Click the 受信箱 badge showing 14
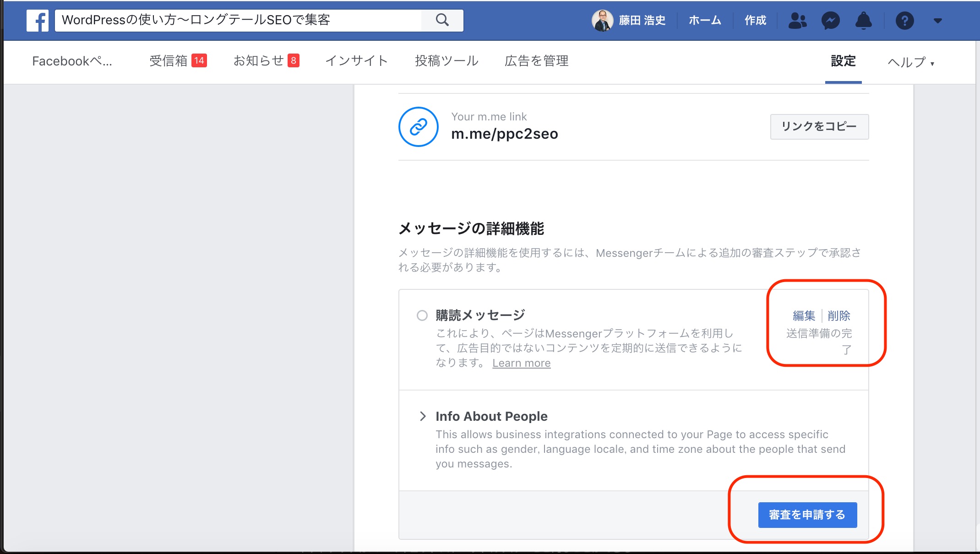The image size is (980, 554). click(199, 60)
